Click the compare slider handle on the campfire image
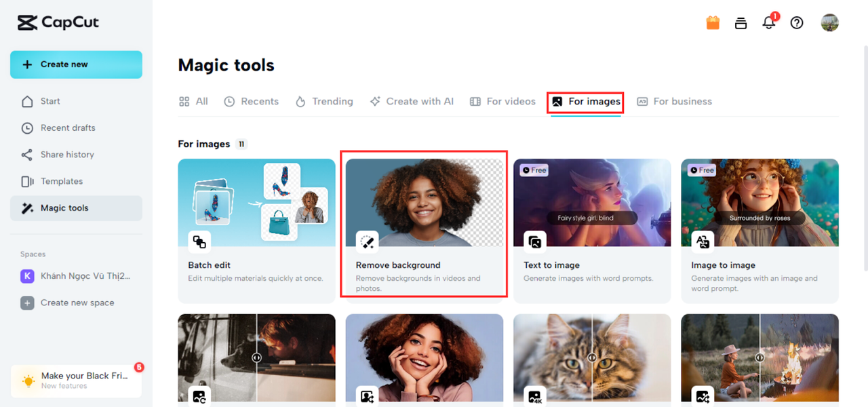 (x=759, y=357)
